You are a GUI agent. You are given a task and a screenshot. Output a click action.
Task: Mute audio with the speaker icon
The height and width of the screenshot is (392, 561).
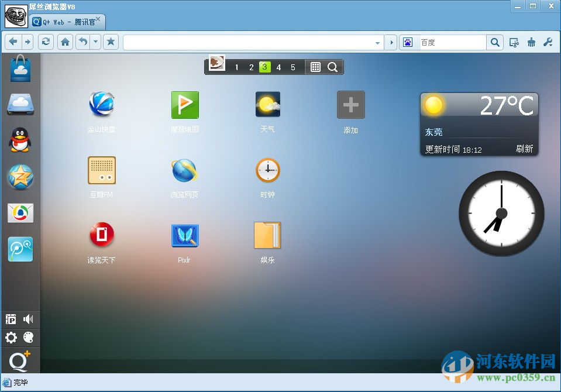(x=29, y=319)
